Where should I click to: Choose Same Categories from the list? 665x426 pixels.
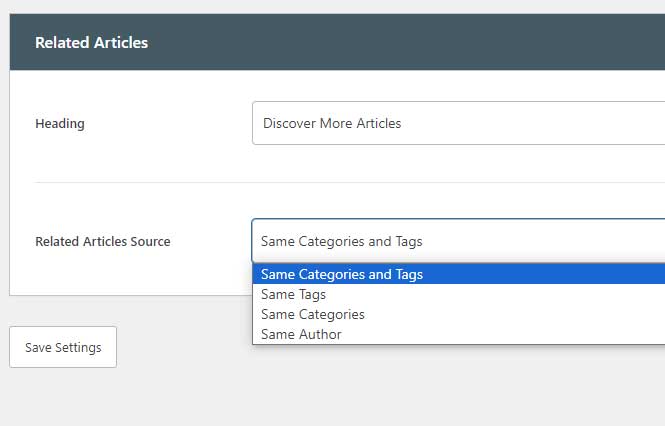[459, 314]
